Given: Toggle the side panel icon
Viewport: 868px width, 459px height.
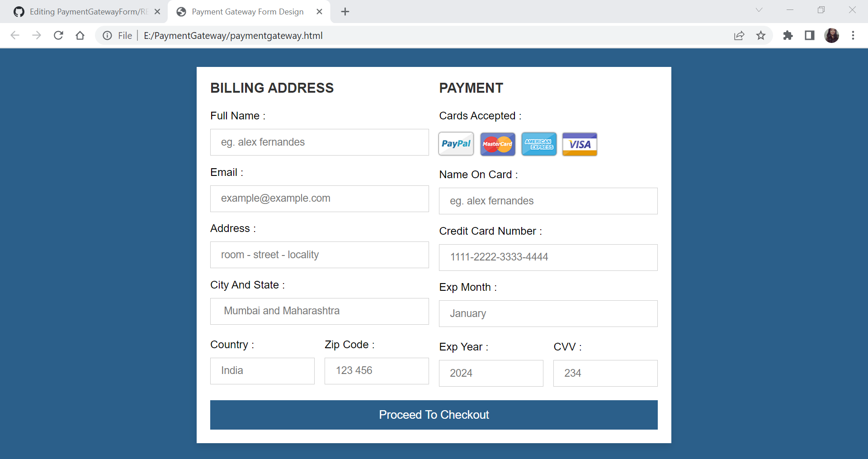Looking at the screenshot, I should (x=809, y=35).
